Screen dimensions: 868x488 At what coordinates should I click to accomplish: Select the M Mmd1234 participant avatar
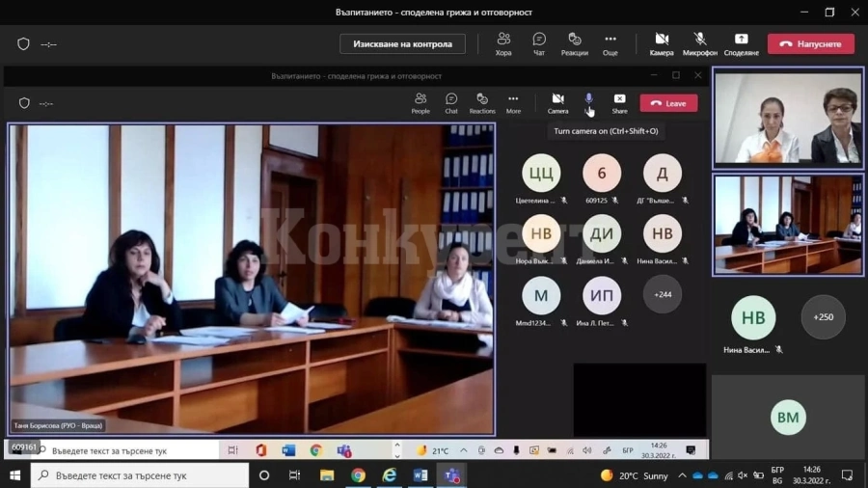click(x=541, y=295)
